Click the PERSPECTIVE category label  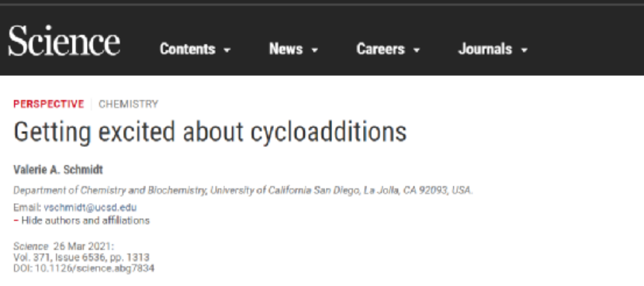coord(48,104)
